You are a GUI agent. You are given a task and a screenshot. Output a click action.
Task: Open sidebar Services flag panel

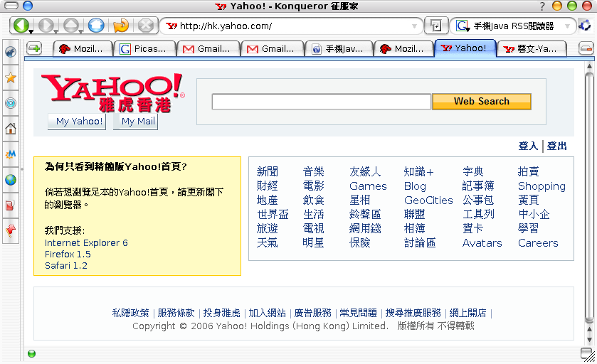pos(11,230)
